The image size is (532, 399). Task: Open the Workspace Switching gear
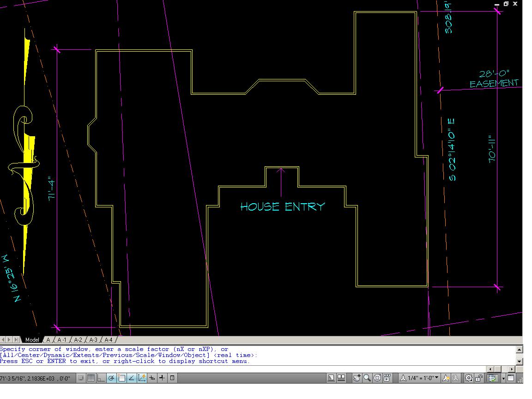469,378
